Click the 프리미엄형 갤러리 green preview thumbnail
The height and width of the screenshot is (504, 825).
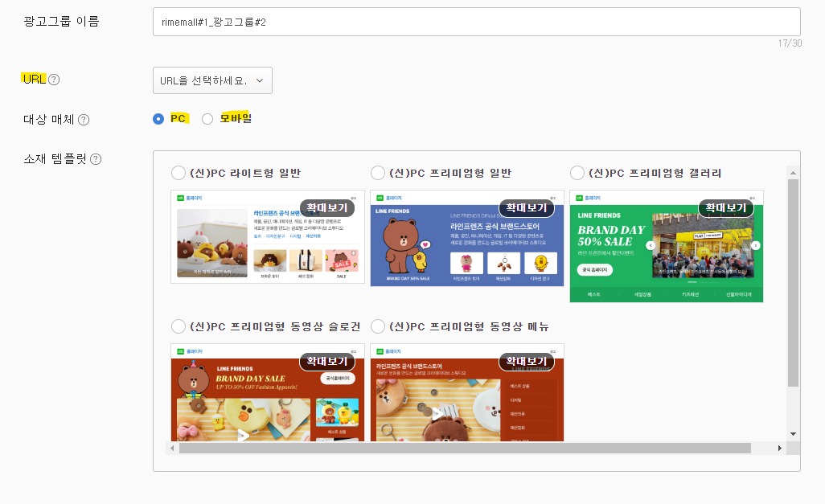667,246
